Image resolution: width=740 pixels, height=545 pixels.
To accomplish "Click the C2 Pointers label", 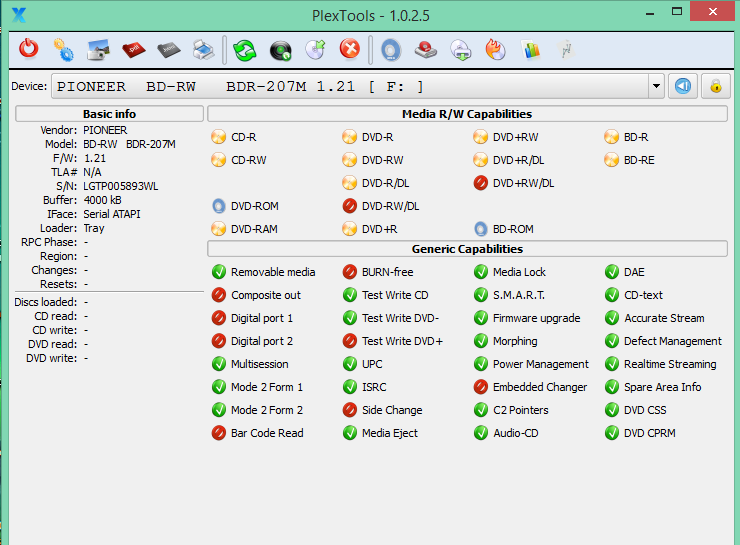I will (521, 410).
